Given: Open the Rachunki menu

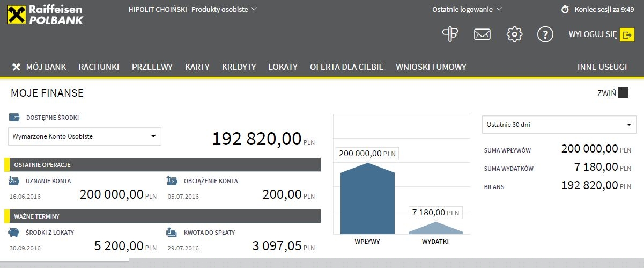Looking at the screenshot, I should 99,67.
